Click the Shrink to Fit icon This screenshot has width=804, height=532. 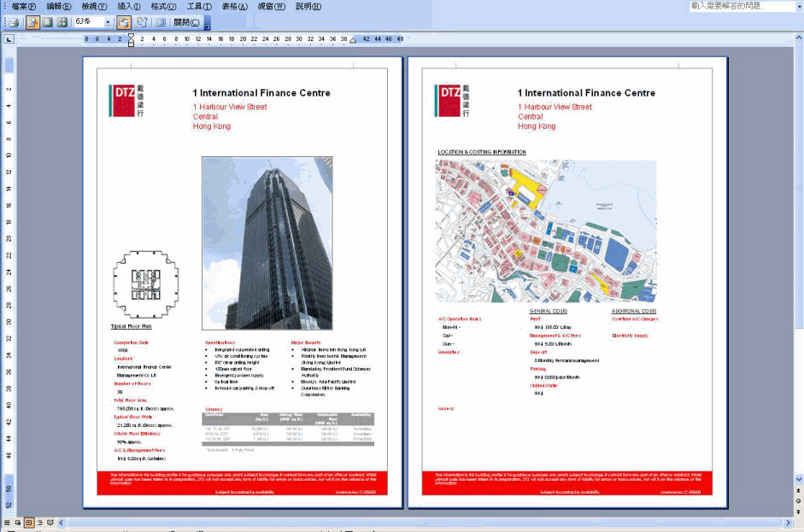[x=142, y=22]
